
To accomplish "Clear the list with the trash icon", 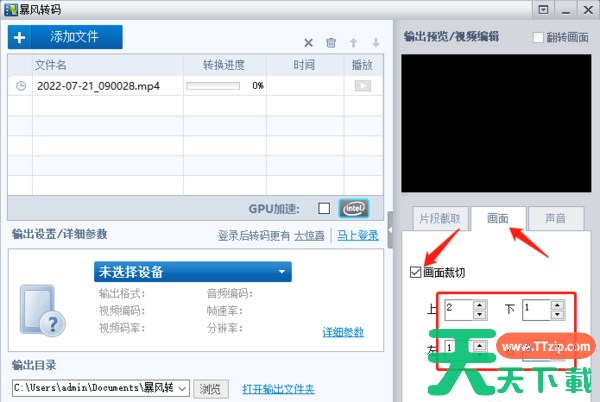I will [331, 42].
